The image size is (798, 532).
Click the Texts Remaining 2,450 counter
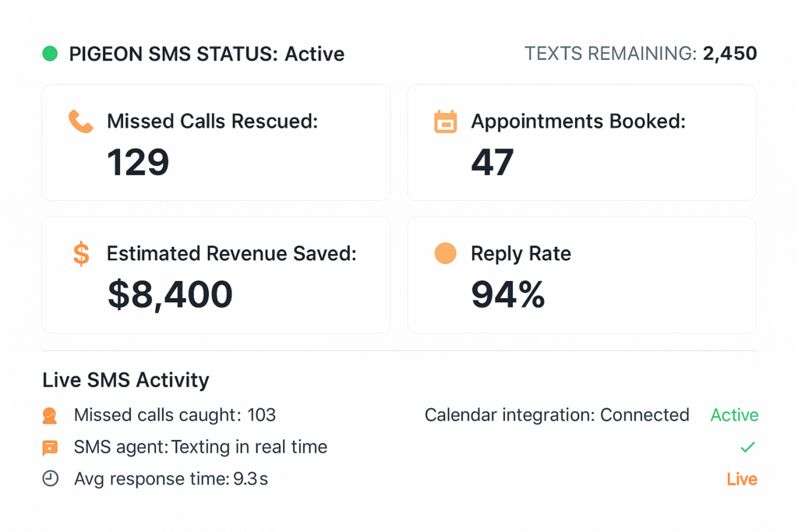[x=641, y=54]
